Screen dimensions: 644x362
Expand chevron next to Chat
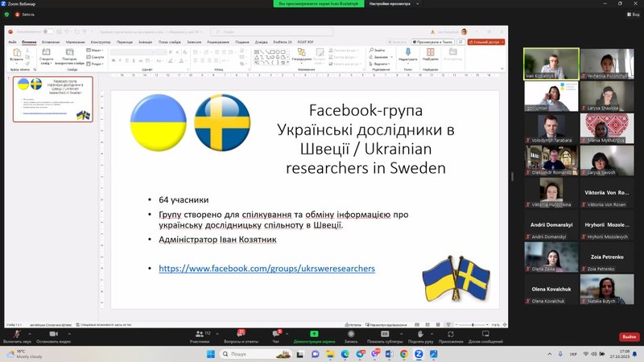[x=287, y=334]
